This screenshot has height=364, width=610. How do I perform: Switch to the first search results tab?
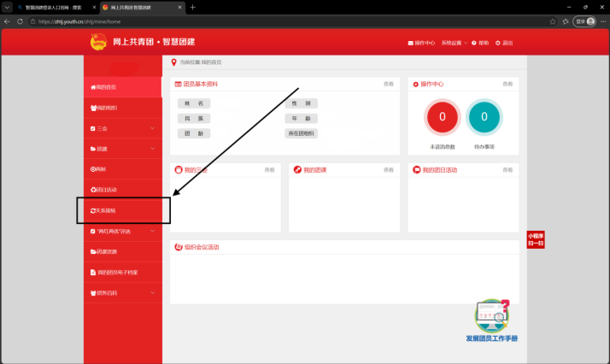(x=56, y=8)
